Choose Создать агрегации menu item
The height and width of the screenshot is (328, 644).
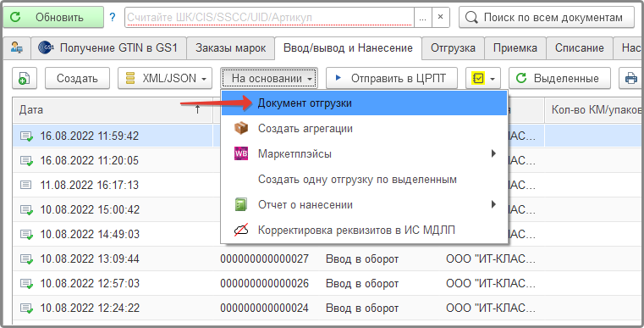[x=364, y=129]
